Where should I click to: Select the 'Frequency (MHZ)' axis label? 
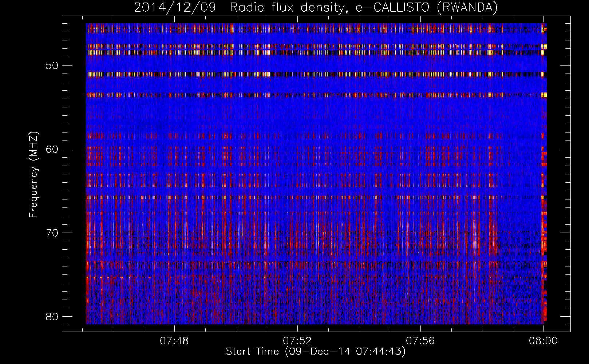coord(33,174)
